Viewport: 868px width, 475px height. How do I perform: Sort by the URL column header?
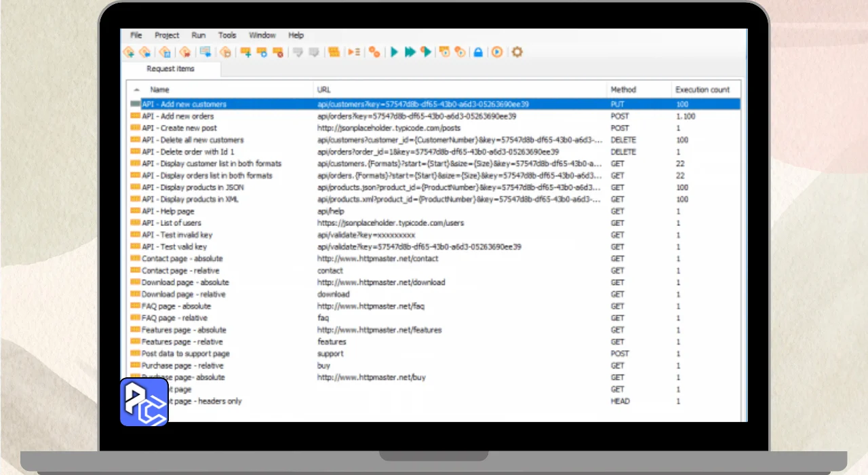(x=324, y=90)
